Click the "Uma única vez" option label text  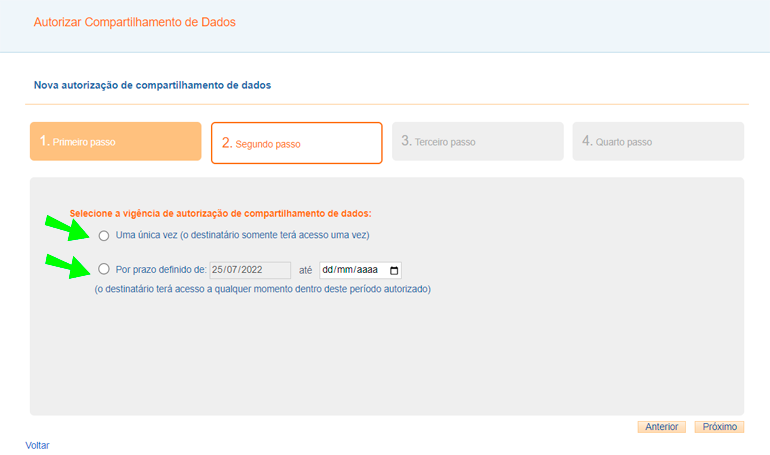(243, 235)
